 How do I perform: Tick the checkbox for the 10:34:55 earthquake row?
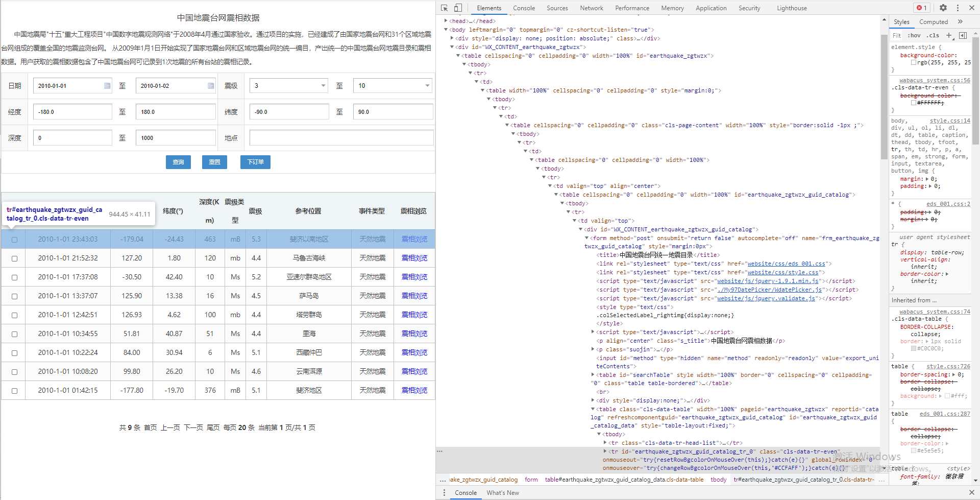14,334
